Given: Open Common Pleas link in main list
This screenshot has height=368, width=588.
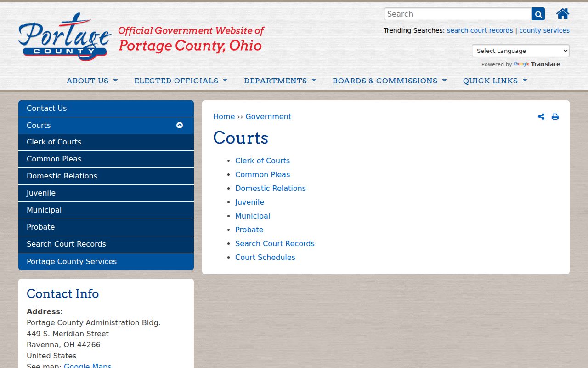Looking at the screenshot, I should pyautogui.click(x=262, y=174).
